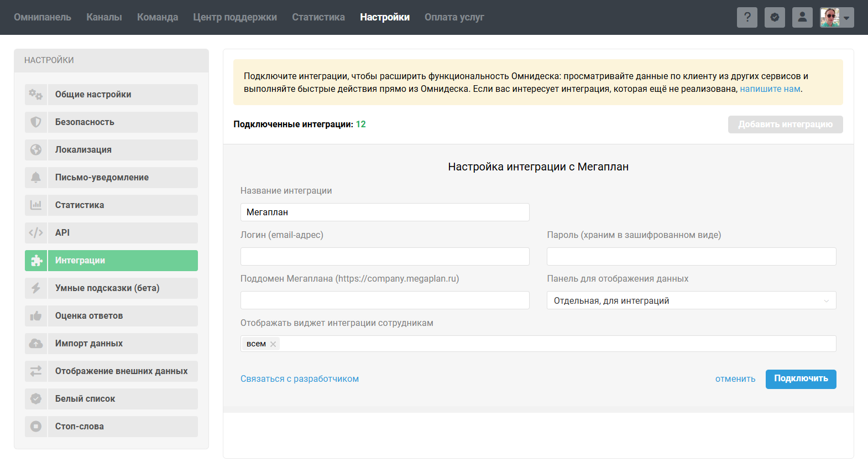Viewport: 868px width, 472px height.
Task: Focus the Логин (email-адрес) input field
Action: click(x=385, y=256)
